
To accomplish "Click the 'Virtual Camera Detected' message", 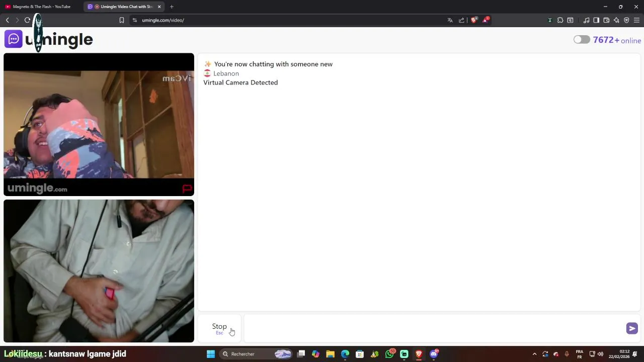I will pos(240,82).
